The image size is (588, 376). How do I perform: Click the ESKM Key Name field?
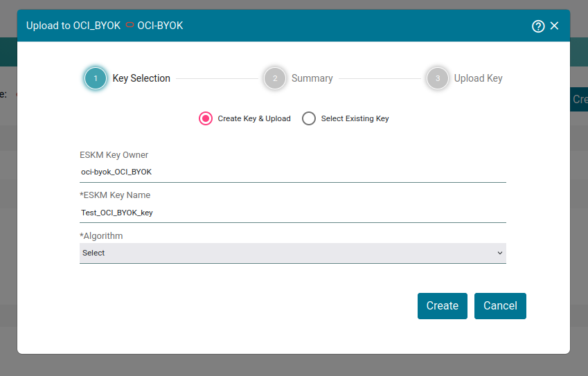click(x=293, y=213)
